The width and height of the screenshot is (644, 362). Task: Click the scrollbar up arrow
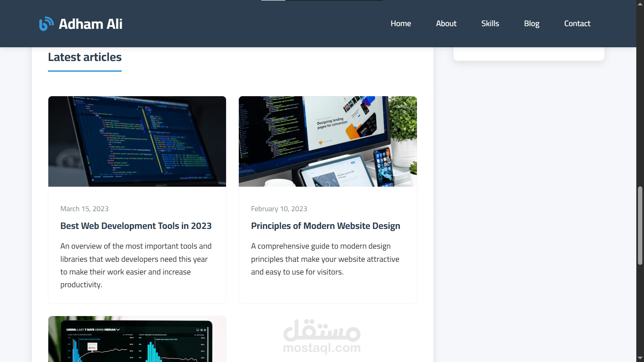pyautogui.click(x=640, y=3)
